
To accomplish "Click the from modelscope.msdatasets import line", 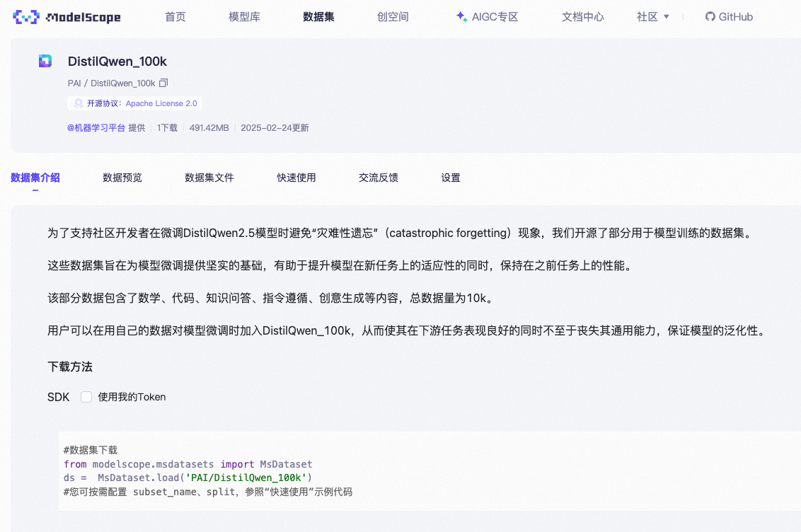I will [x=188, y=464].
